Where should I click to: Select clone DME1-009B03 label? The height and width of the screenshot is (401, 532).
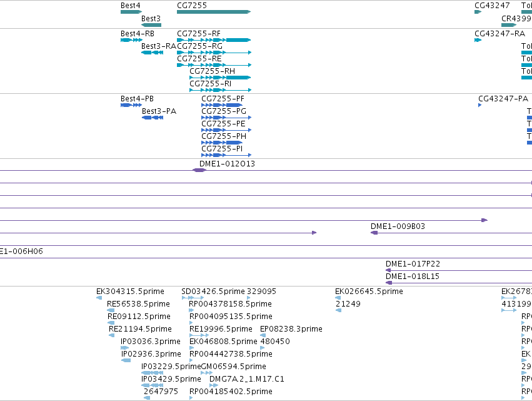tap(398, 226)
